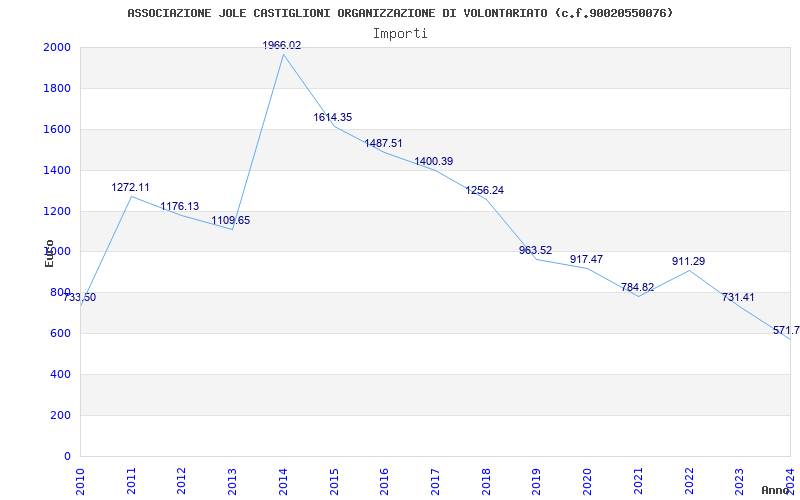Click the 2020 x-axis year label
The image size is (800, 500).
point(587,481)
